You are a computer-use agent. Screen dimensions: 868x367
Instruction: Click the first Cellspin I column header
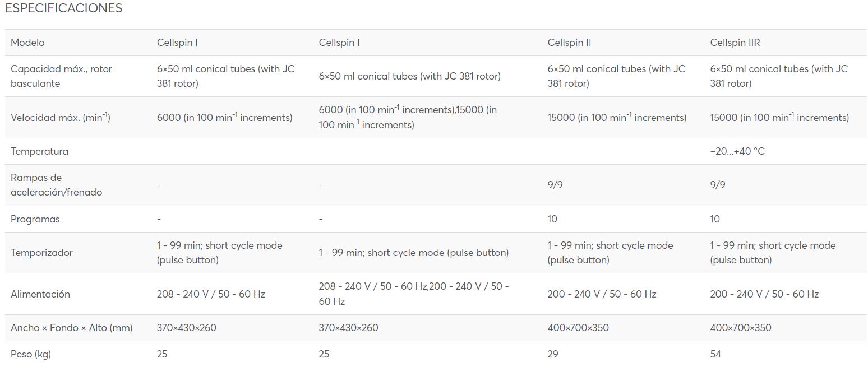tap(177, 43)
